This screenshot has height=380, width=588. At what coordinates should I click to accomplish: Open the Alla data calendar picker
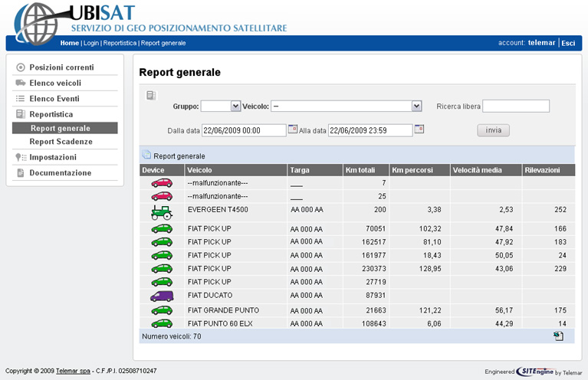coord(419,129)
